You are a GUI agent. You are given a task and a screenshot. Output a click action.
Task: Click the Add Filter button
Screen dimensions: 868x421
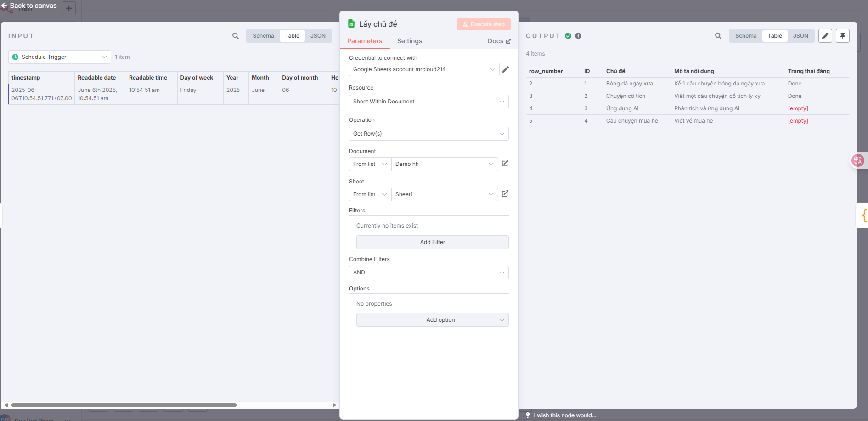coord(432,242)
